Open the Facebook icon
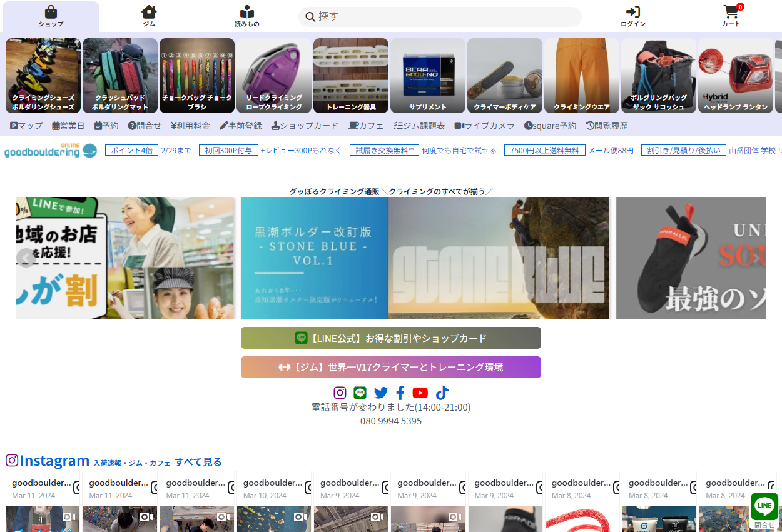782x532 pixels. point(400,393)
